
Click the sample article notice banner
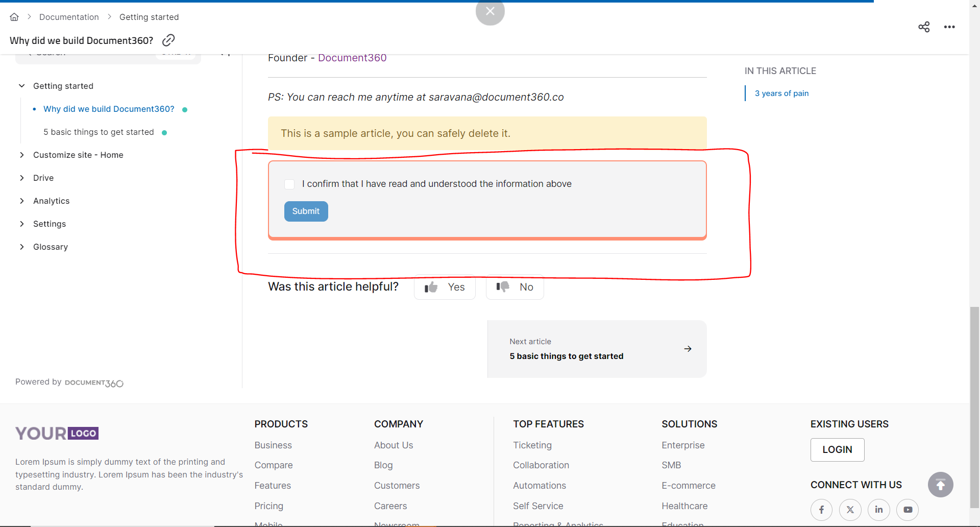(487, 133)
